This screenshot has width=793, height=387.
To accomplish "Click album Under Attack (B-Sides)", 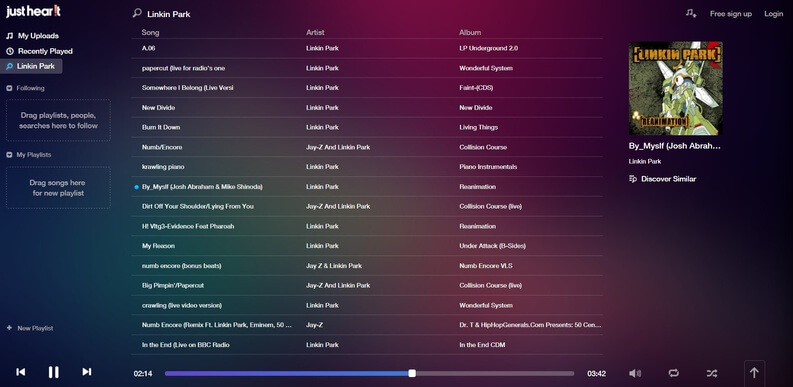I will (x=493, y=246).
